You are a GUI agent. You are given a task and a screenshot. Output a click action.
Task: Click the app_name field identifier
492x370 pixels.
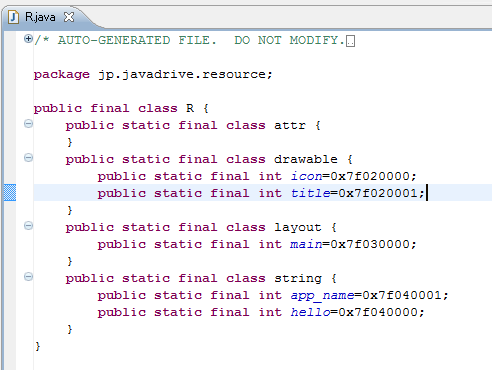click(x=322, y=296)
